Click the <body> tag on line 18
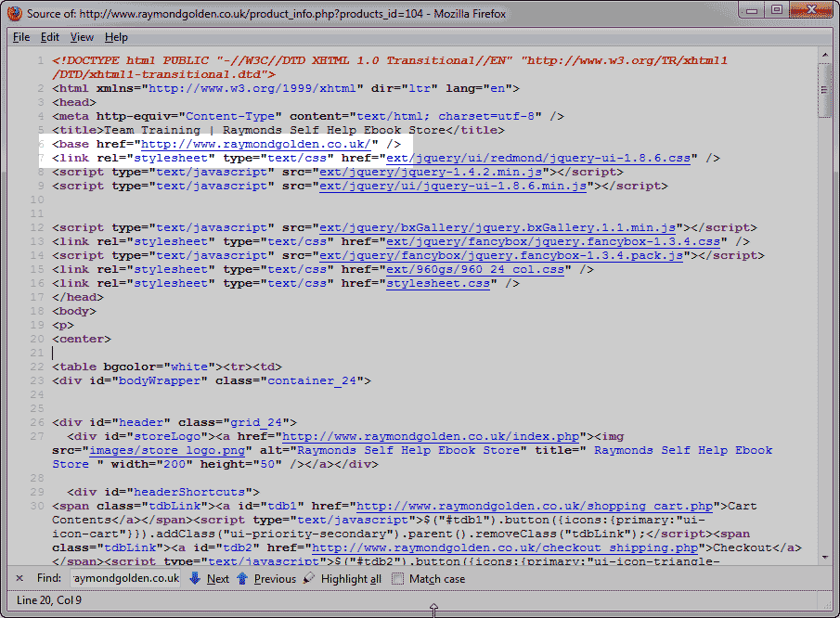The image size is (840, 618). [x=74, y=311]
